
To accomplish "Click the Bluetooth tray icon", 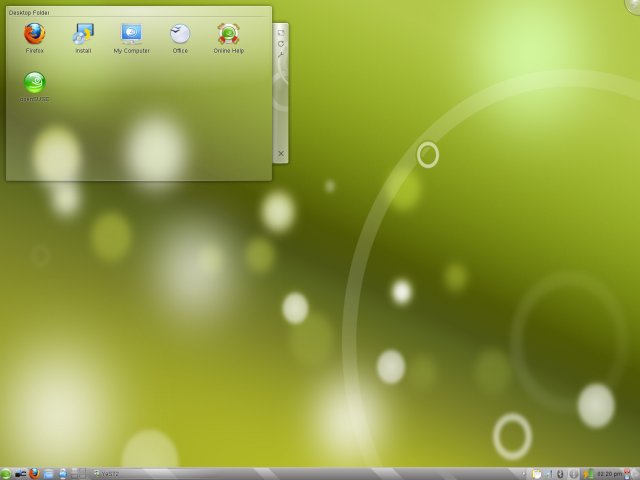I will tap(560, 474).
